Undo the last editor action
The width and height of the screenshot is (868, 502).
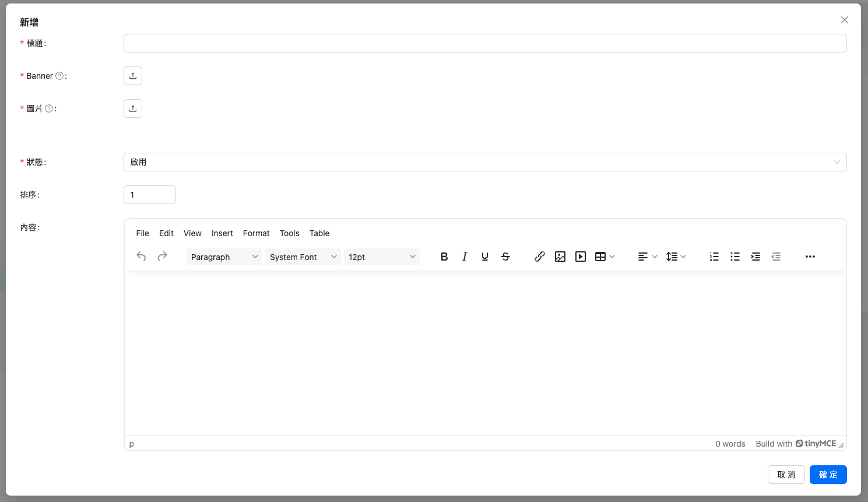[141, 257]
